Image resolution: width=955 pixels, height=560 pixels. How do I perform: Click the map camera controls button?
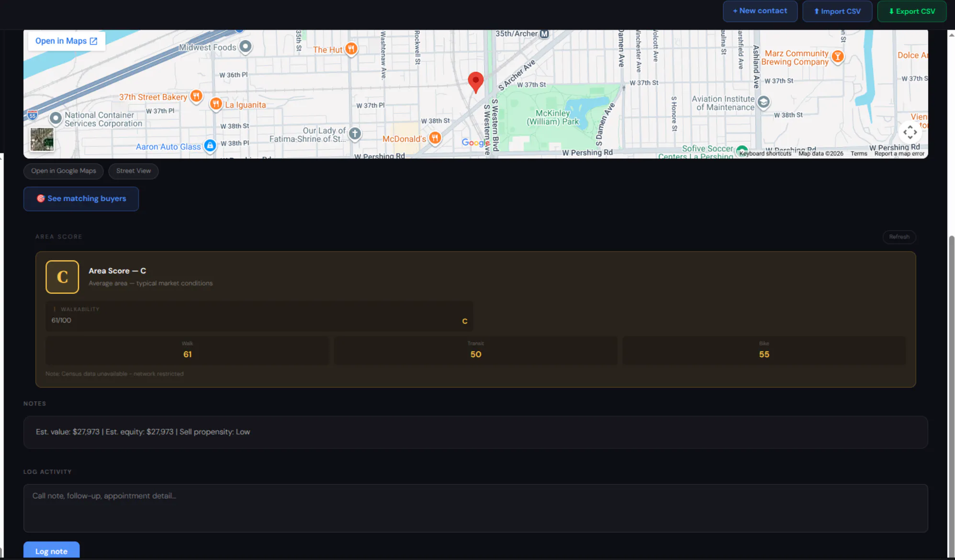[x=910, y=132]
